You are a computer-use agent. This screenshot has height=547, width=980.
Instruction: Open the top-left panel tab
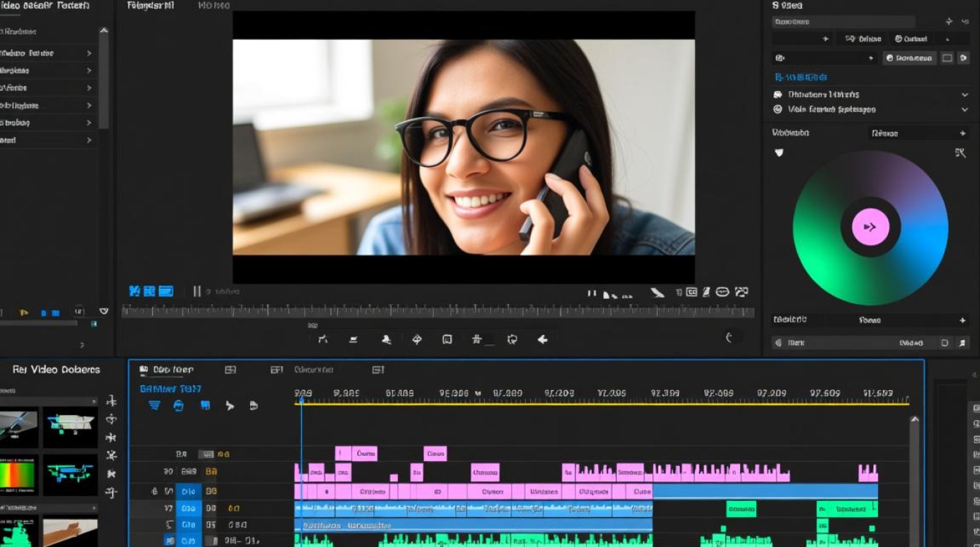45,6
